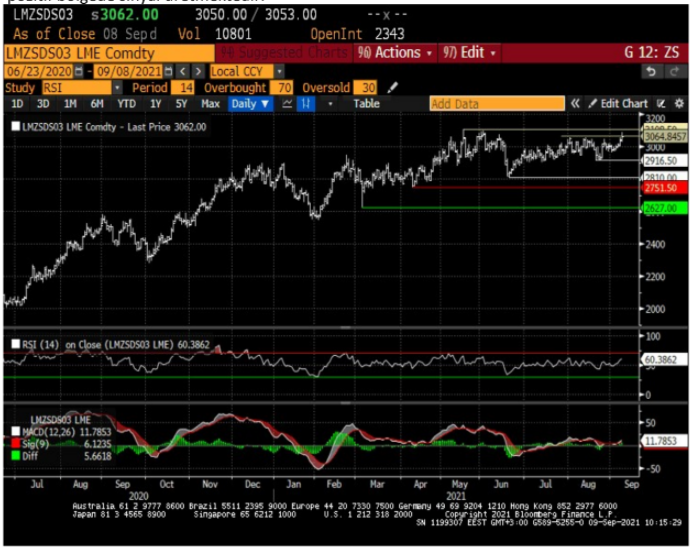Viewport: 696px width, 551px height.
Task: Click the MACD axis value label 11.7853
Action: click(663, 441)
